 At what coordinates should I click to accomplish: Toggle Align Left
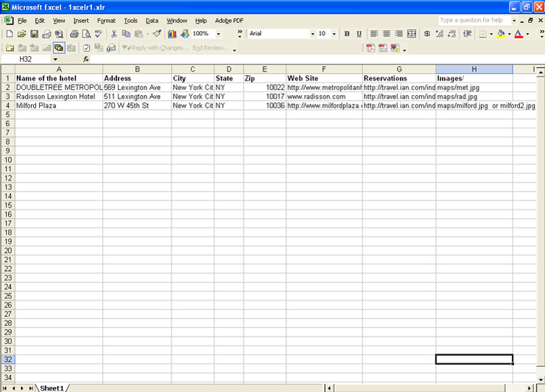point(374,34)
